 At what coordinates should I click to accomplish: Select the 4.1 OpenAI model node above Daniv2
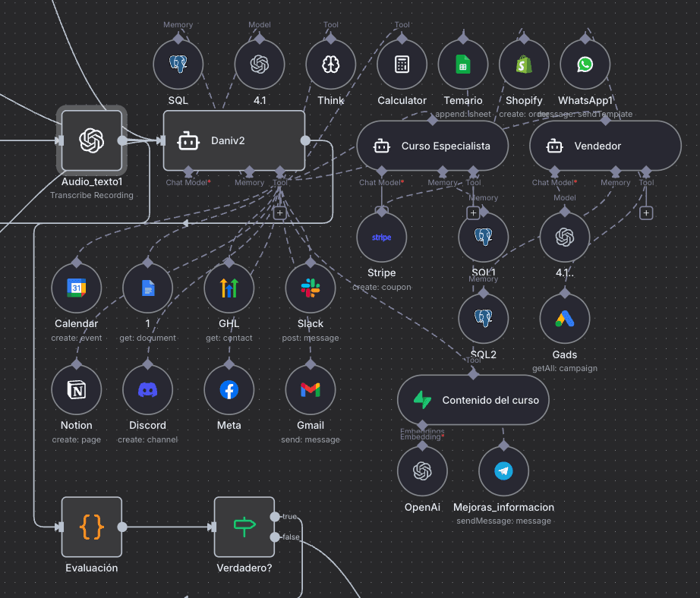260,65
